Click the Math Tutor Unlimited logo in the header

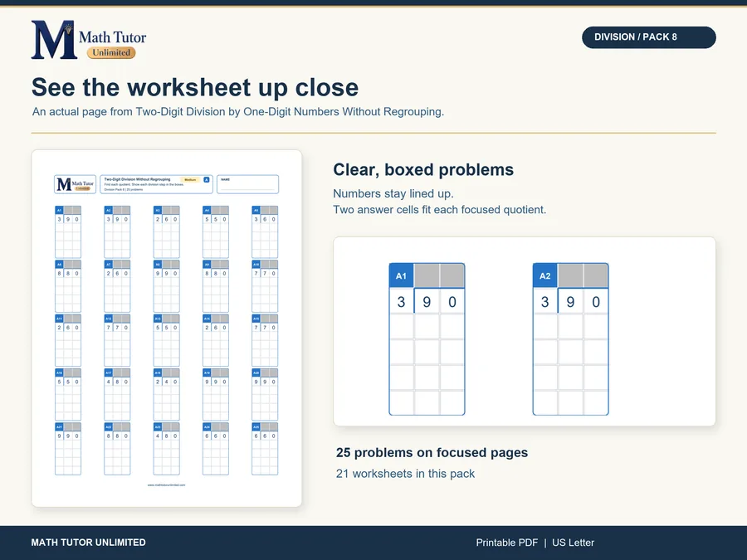click(89, 40)
